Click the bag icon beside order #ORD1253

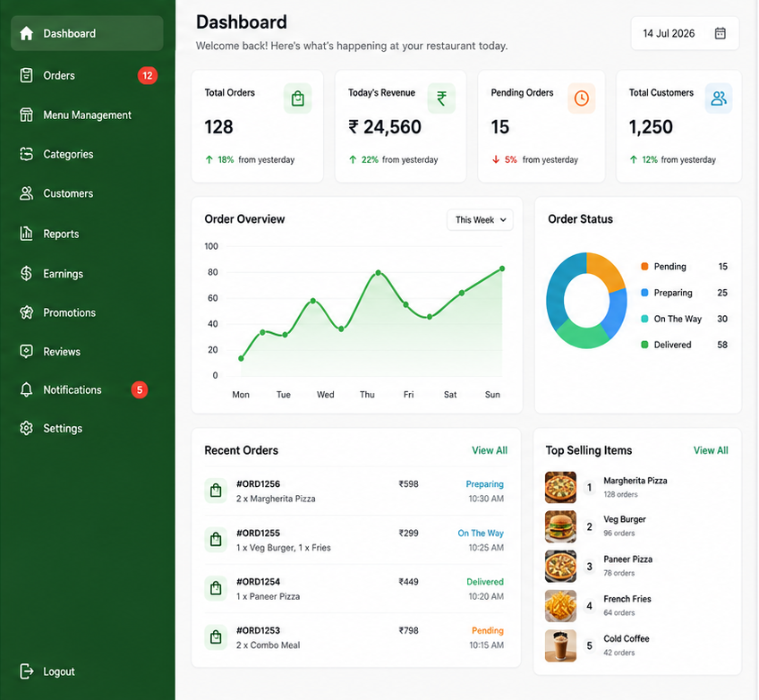click(x=216, y=637)
